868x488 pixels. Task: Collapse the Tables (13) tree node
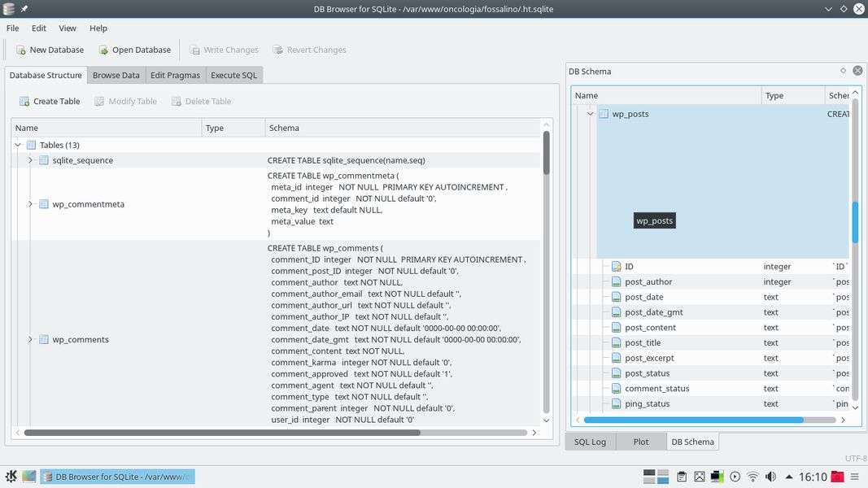click(18, 145)
